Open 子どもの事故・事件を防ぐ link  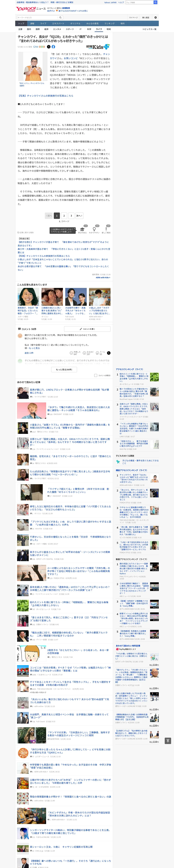coord(140,462)
